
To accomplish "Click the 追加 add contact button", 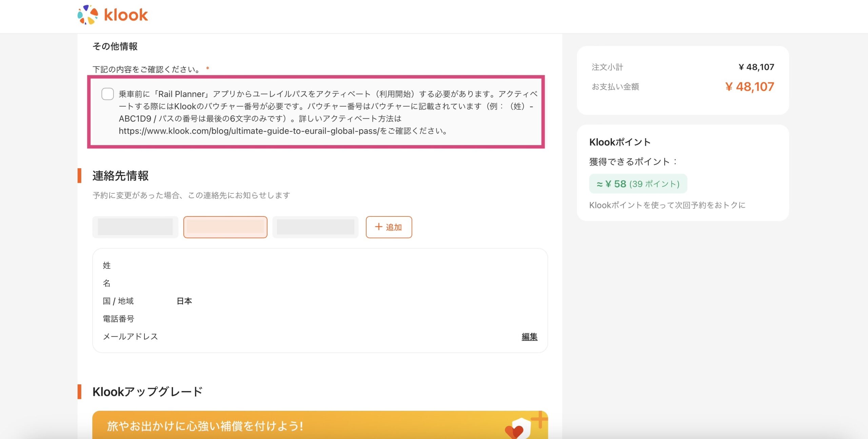I will pos(389,227).
